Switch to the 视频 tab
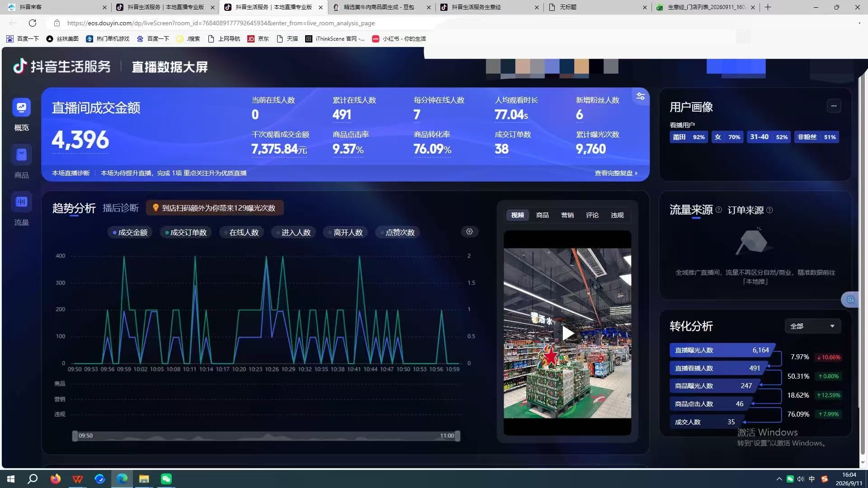 click(x=517, y=215)
